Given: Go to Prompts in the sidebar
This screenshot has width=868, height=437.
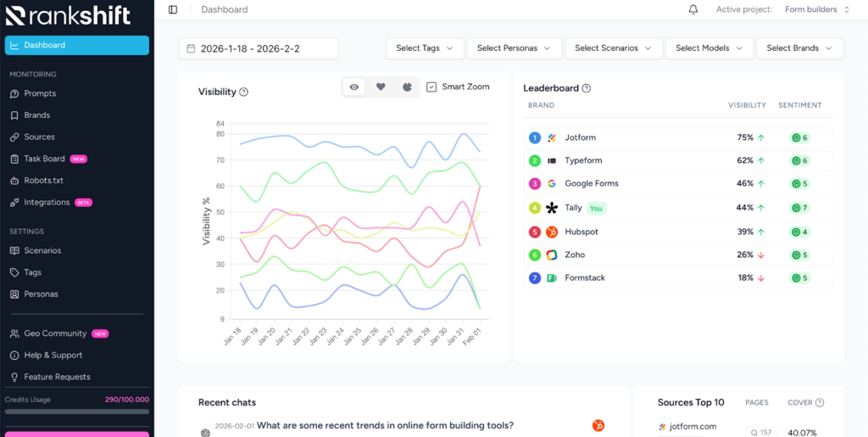Looking at the screenshot, I should point(40,93).
